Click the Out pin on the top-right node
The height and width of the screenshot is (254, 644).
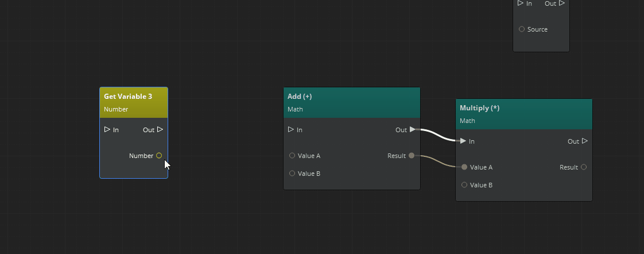click(x=562, y=3)
